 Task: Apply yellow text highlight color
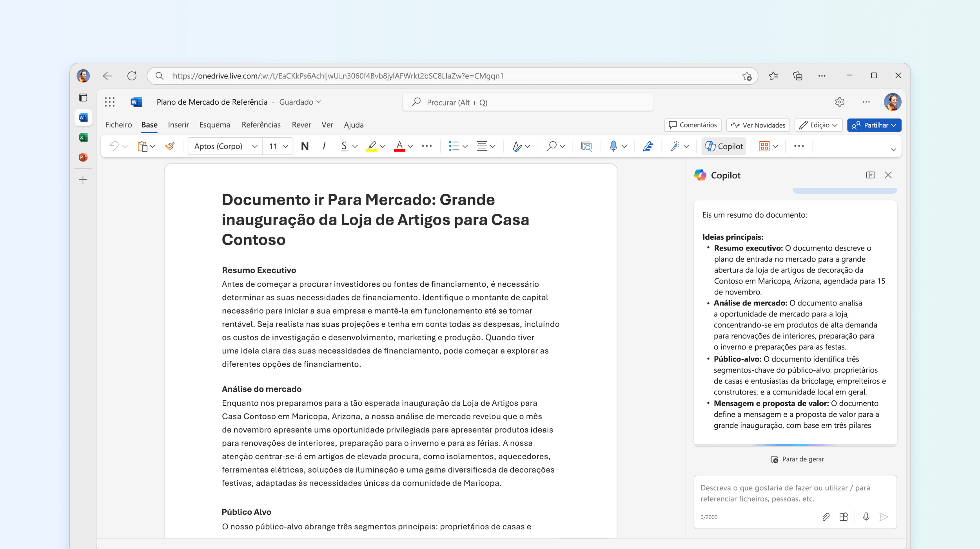click(372, 146)
